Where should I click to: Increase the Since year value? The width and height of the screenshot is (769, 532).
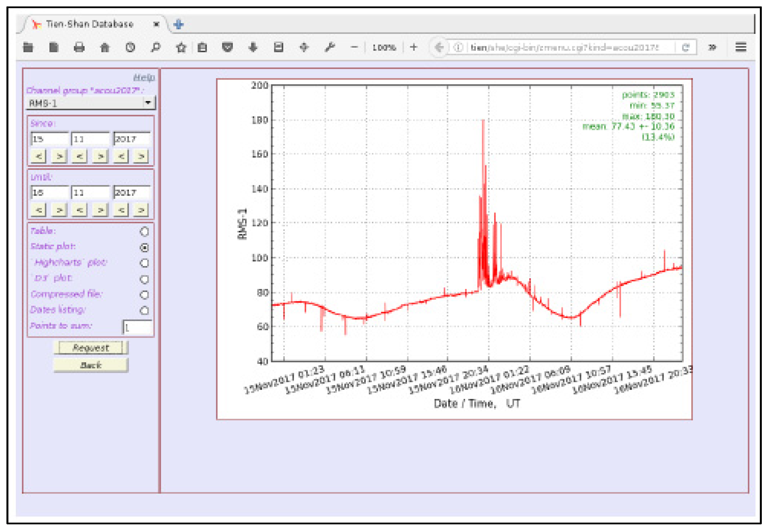coord(142,156)
